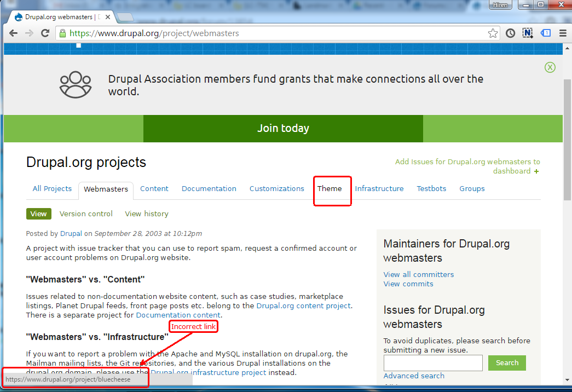572x392 pixels.
Task: Click the issue search text field
Action: click(433, 363)
